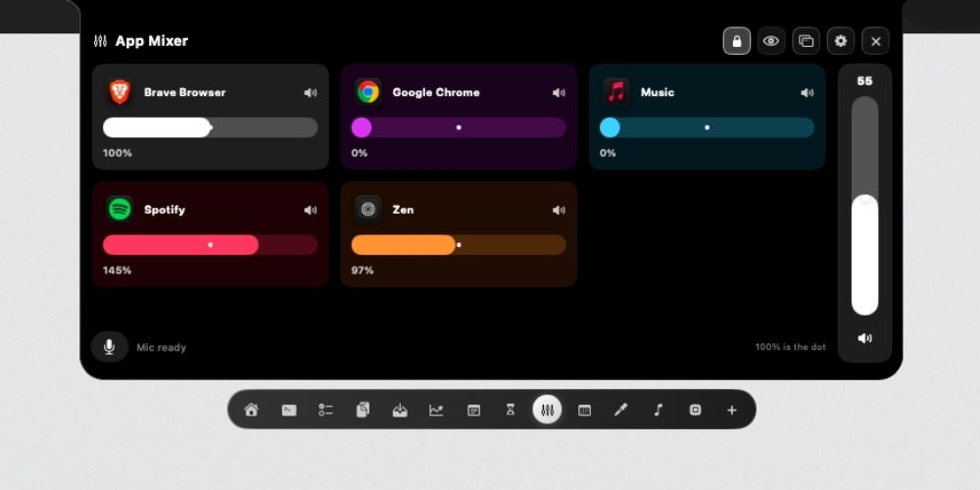Open the calendar icon in the dock
The width and height of the screenshot is (980, 490).
pos(584,410)
